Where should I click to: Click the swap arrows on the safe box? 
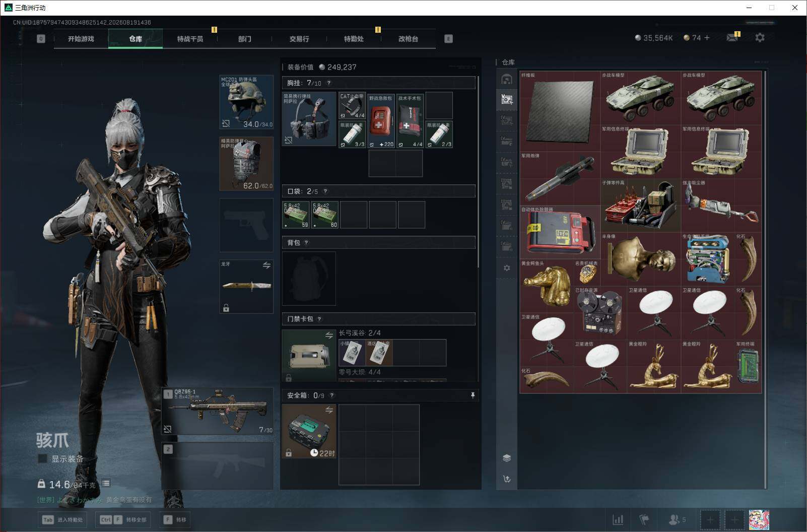329,410
